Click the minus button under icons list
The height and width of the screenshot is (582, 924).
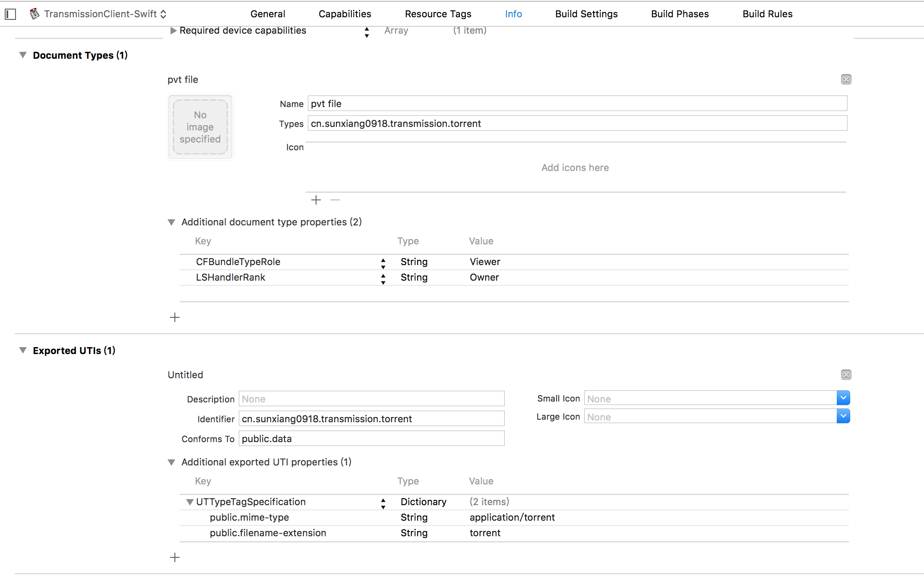tap(335, 200)
